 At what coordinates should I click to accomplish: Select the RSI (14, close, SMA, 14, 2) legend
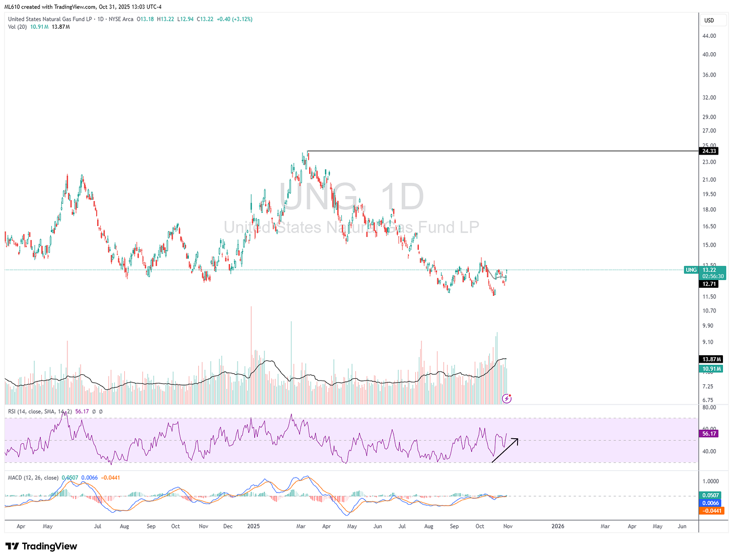pos(40,412)
